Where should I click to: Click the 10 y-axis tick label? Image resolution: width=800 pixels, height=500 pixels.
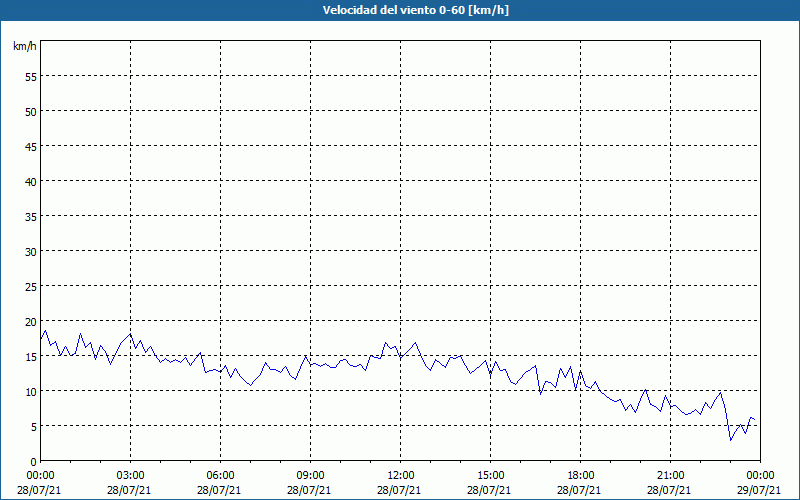[x=31, y=391]
